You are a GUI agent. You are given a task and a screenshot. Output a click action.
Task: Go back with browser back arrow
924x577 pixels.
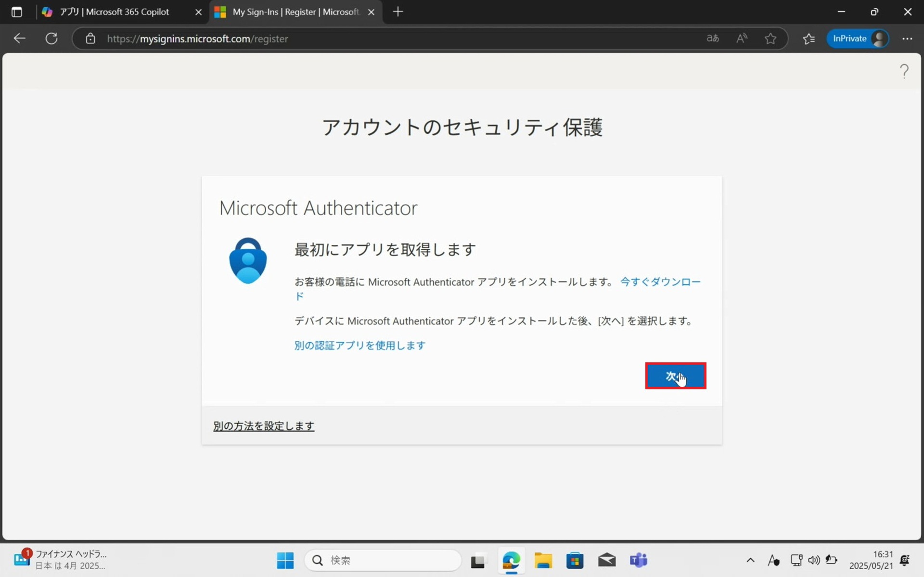click(19, 38)
